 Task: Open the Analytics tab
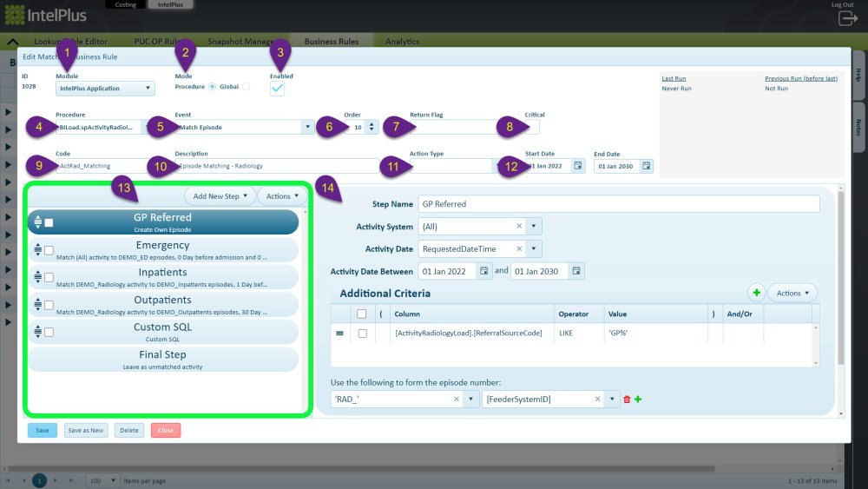click(x=403, y=42)
